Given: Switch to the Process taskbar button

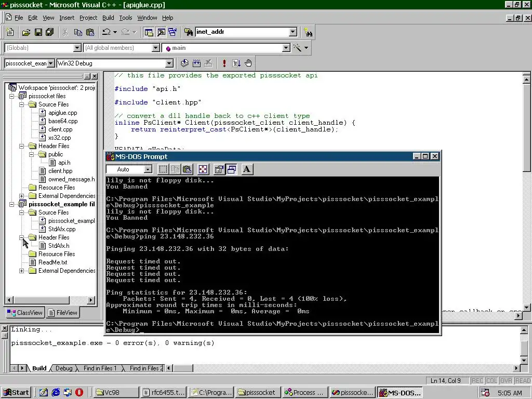Looking at the screenshot, I should (304, 393).
